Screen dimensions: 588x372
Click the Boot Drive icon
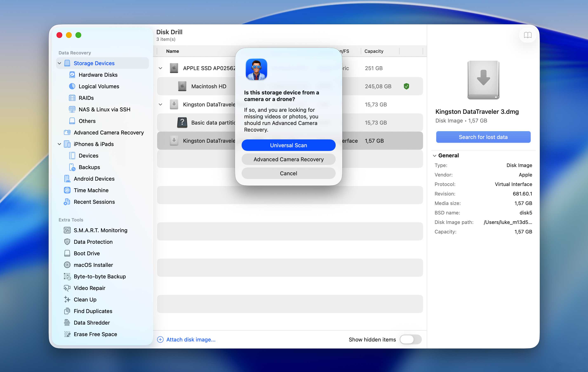(x=67, y=253)
